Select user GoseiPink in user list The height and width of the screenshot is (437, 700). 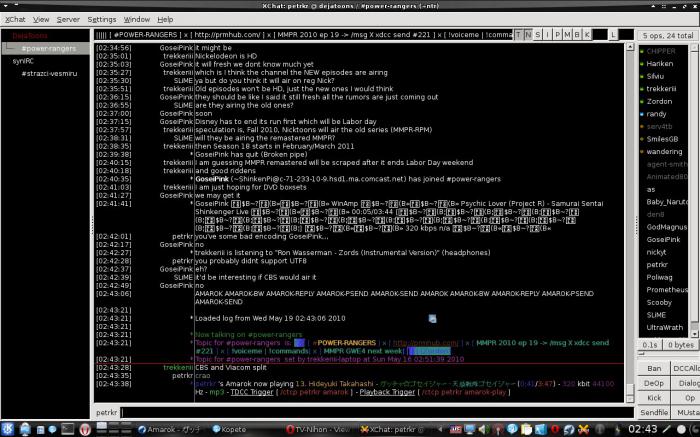click(x=663, y=240)
